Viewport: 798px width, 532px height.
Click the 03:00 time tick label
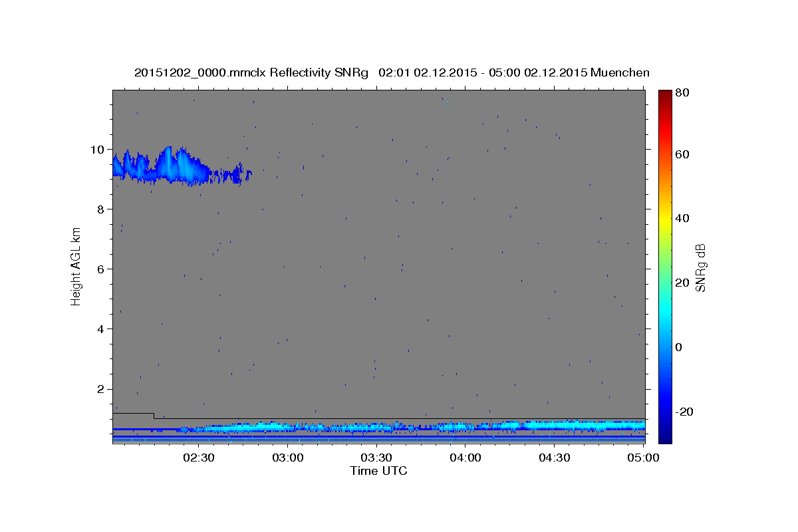pos(287,458)
